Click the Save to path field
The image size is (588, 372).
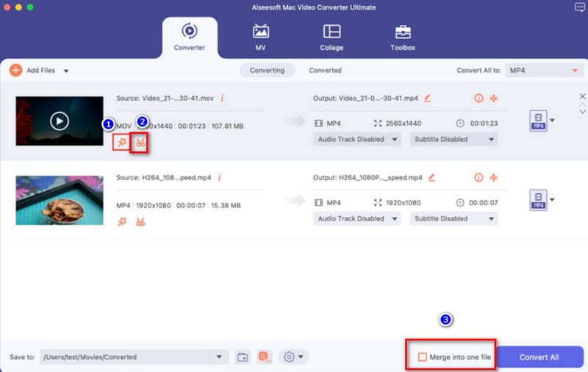126,357
